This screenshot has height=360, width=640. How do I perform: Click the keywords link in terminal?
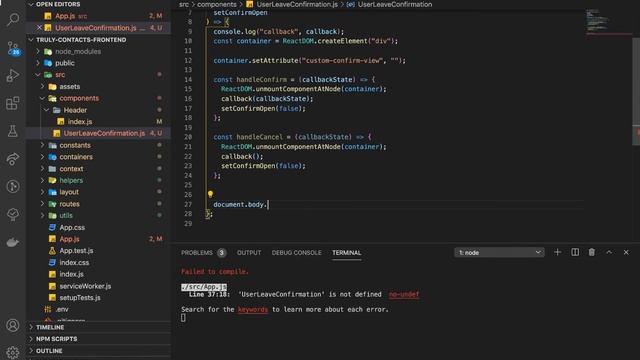(x=253, y=309)
